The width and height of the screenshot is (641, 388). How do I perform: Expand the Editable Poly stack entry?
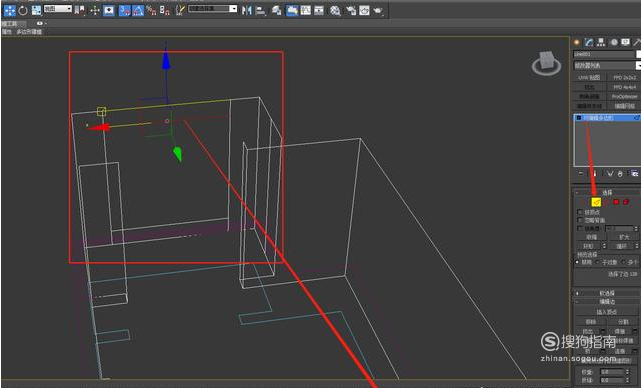578,118
